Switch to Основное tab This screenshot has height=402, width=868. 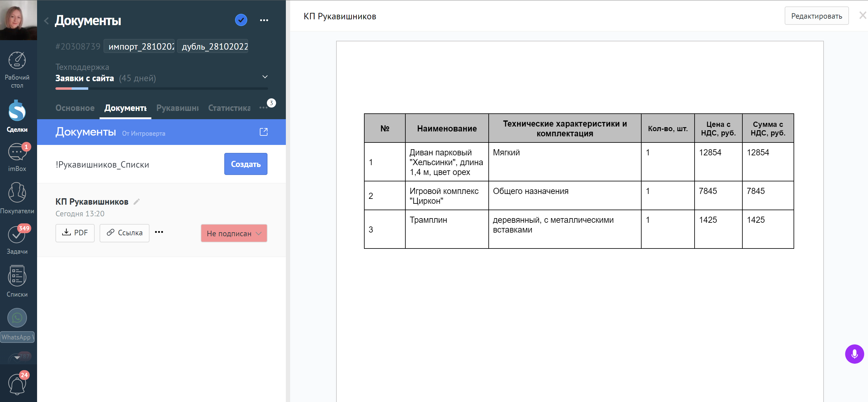pos(75,108)
